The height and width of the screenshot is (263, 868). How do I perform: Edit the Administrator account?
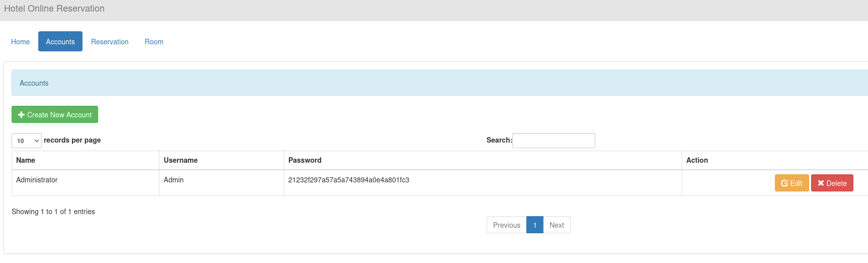792,183
